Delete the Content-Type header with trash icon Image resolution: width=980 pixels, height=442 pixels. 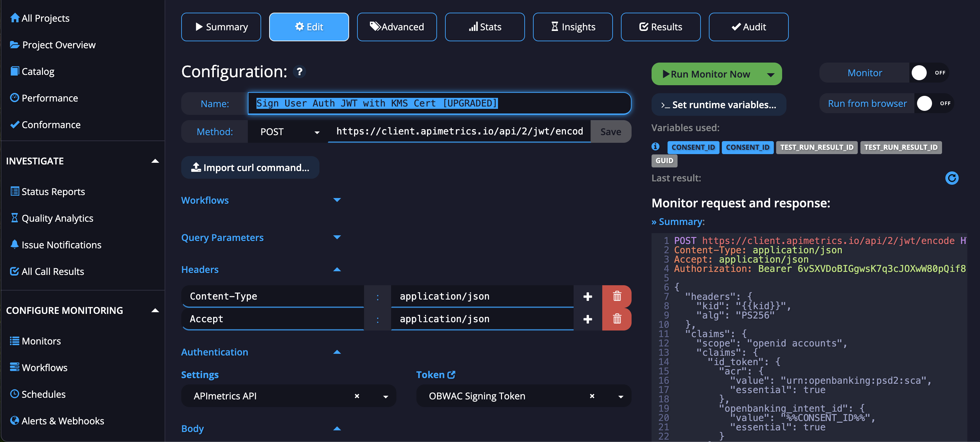pyautogui.click(x=617, y=296)
